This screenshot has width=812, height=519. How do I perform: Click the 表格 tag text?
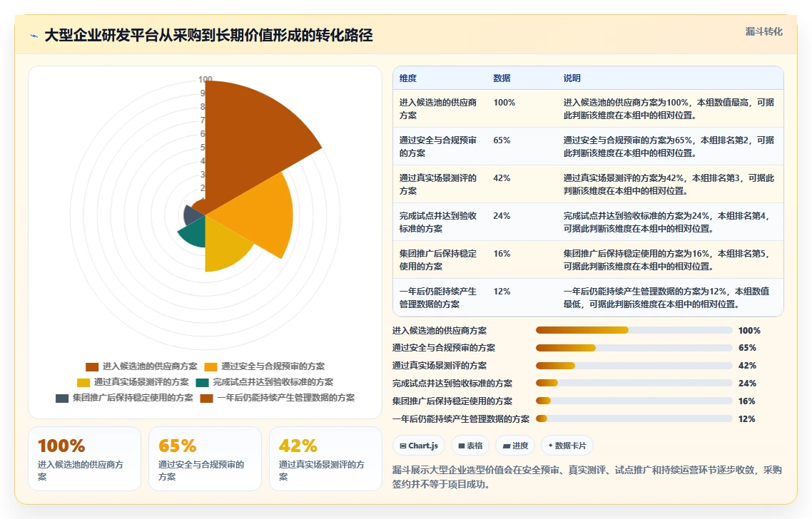pos(475,446)
